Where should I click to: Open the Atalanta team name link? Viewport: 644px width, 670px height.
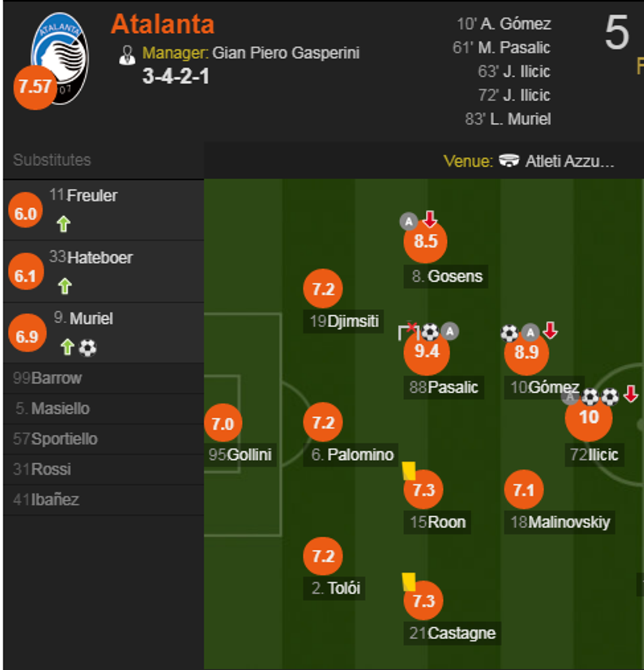point(162,24)
